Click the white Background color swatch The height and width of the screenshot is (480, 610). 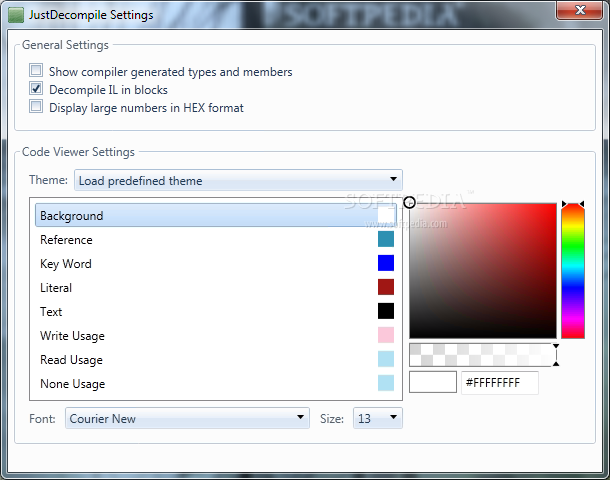point(386,215)
